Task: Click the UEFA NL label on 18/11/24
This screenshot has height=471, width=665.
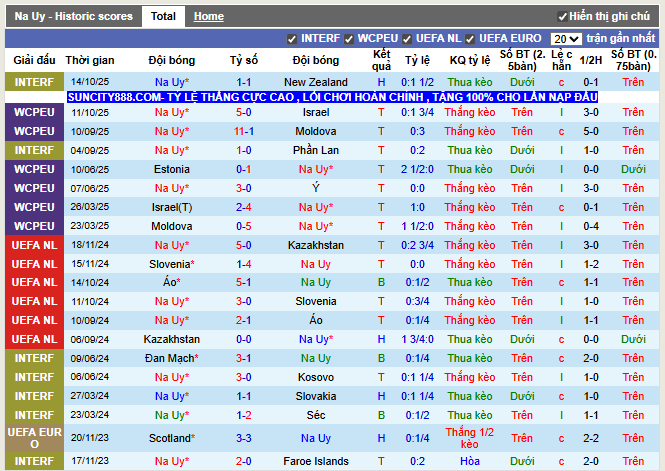Action: point(34,245)
